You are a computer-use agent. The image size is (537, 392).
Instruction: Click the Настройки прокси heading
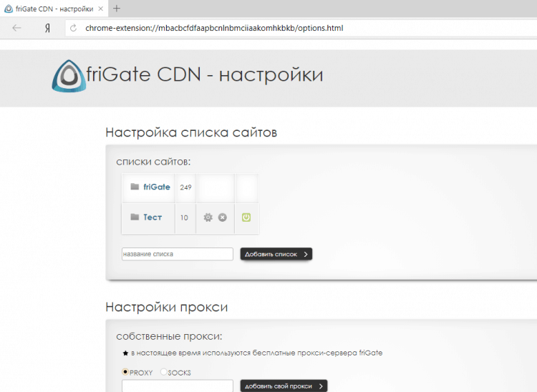pyautogui.click(x=166, y=307)
